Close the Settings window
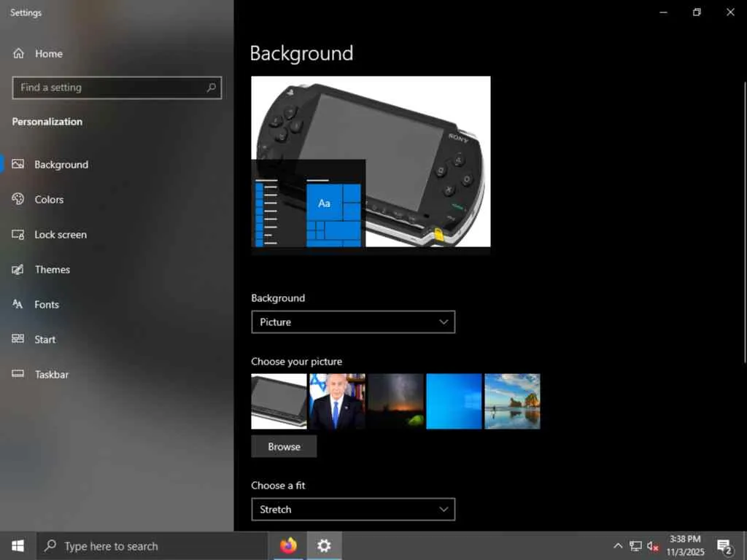 [730, 12]
